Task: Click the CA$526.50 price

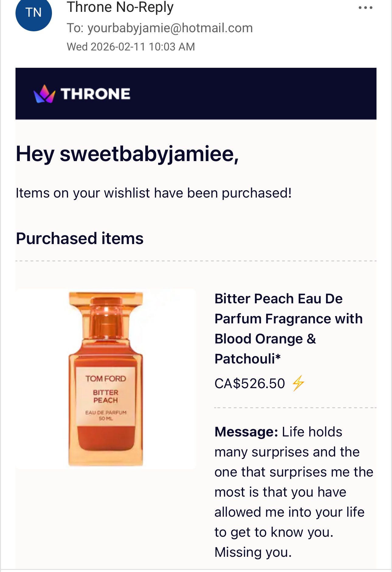Action: point(249,383)
